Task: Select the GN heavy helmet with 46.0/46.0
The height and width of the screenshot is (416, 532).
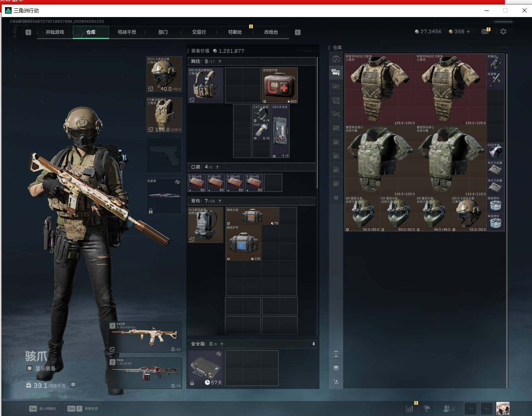Action: pos(433,214)
